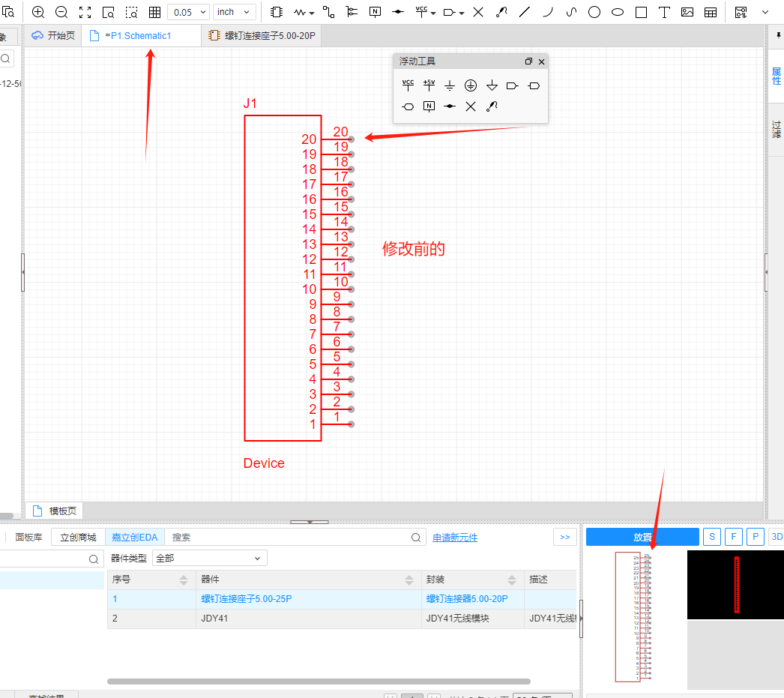Toggle the F footprint preview button

click(733, 537)
